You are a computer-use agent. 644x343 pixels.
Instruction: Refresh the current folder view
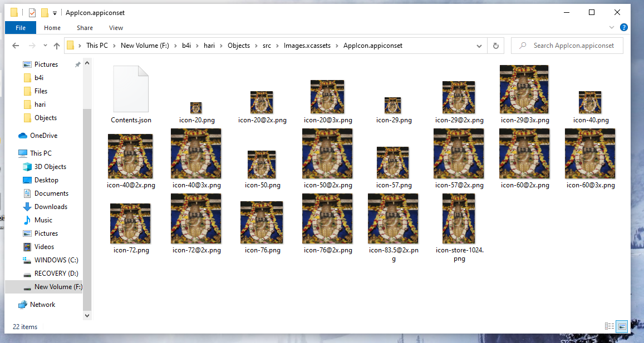pos(496,46)
